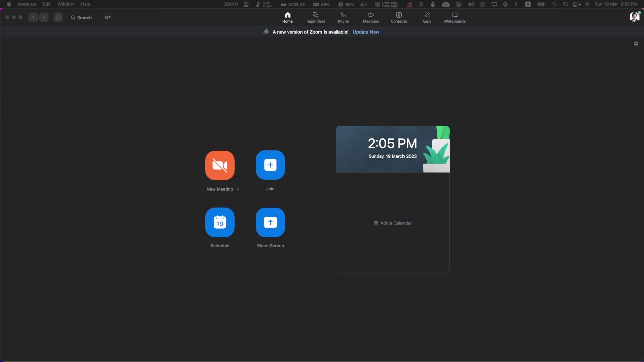Open settings with the gear icon

coord(636,44)
